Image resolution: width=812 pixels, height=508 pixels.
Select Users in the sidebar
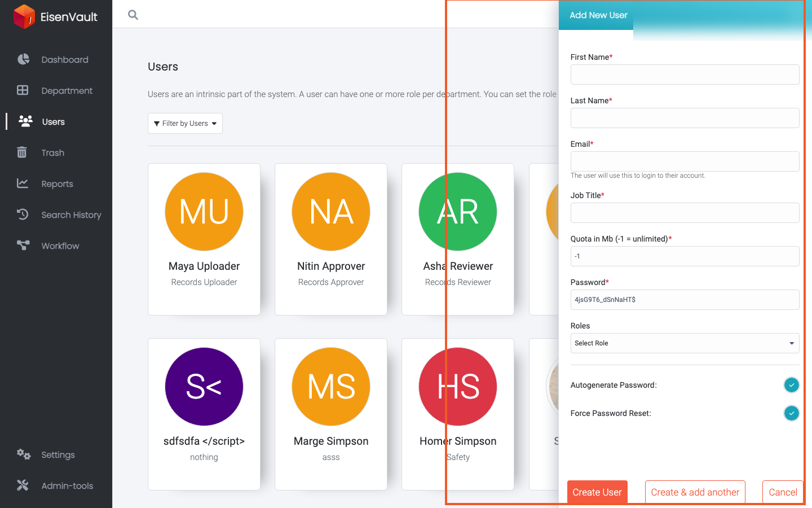pyautogui.click(x=54, y=122)
